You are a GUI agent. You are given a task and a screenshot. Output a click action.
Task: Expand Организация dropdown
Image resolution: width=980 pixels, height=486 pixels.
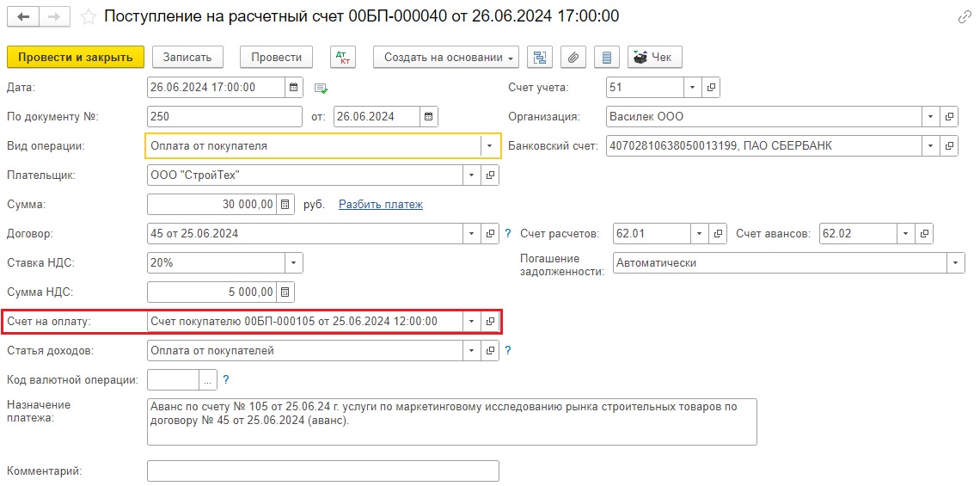point(931,116)
